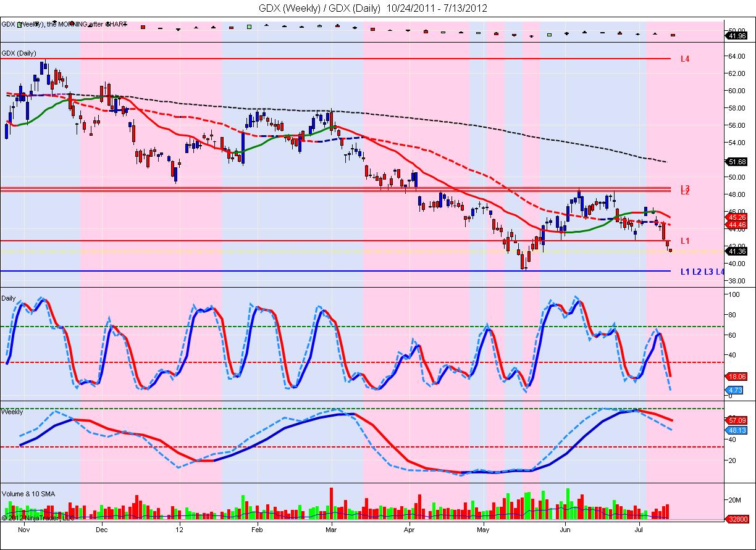Select the May date axis label
Screen dimensions: 756x550
point(484,530)
